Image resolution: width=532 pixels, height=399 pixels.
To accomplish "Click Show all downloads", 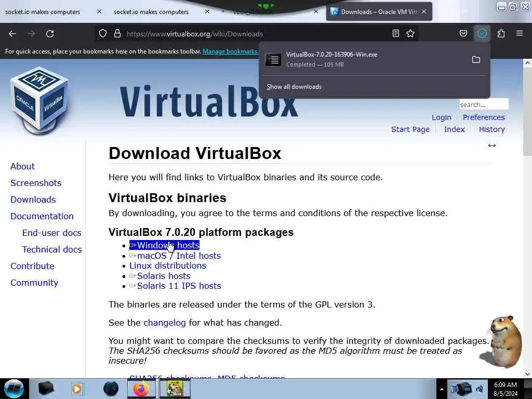I will pos(294,87).
